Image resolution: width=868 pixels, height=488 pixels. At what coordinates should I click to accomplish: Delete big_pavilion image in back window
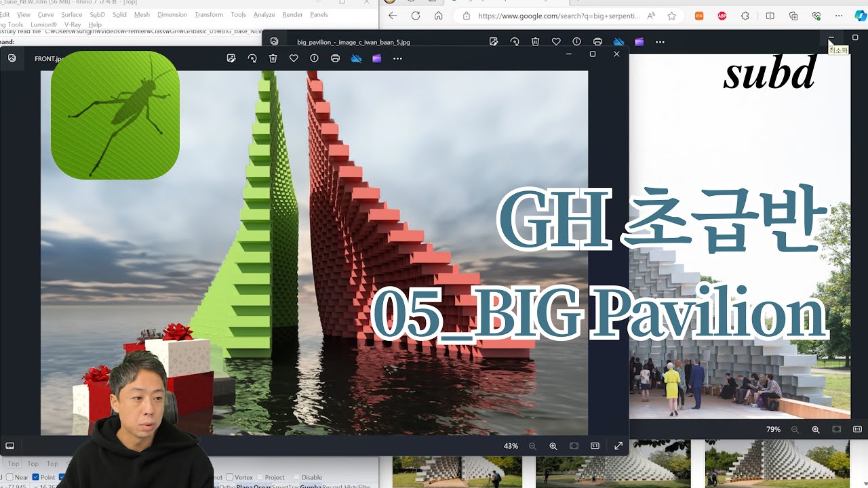535,41
